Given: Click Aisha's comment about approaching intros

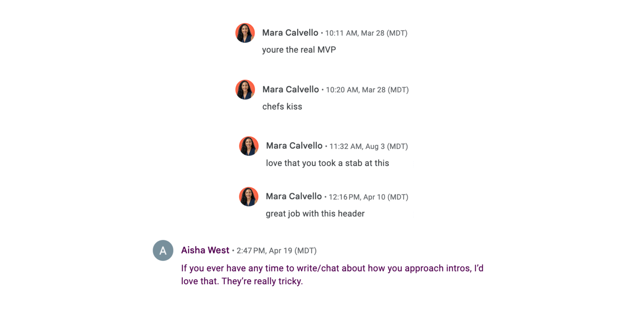Looking at the screenshot, I should [332, 275].
